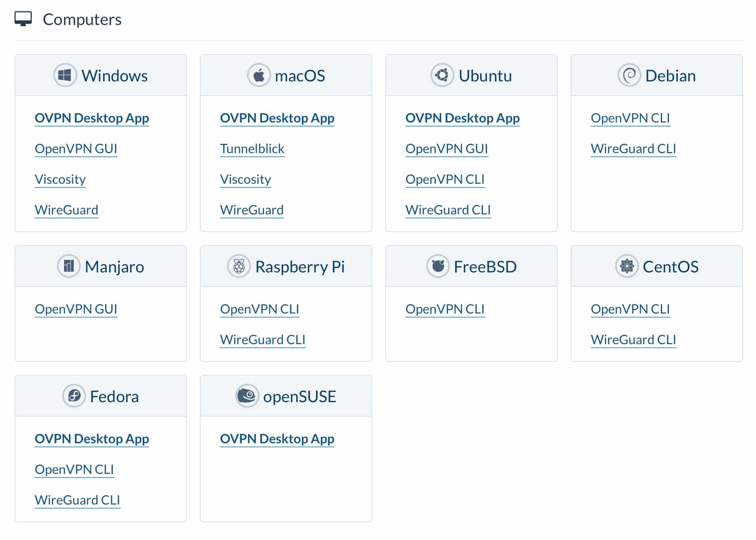Open the Tunnelblick guide for macOS

252,149
